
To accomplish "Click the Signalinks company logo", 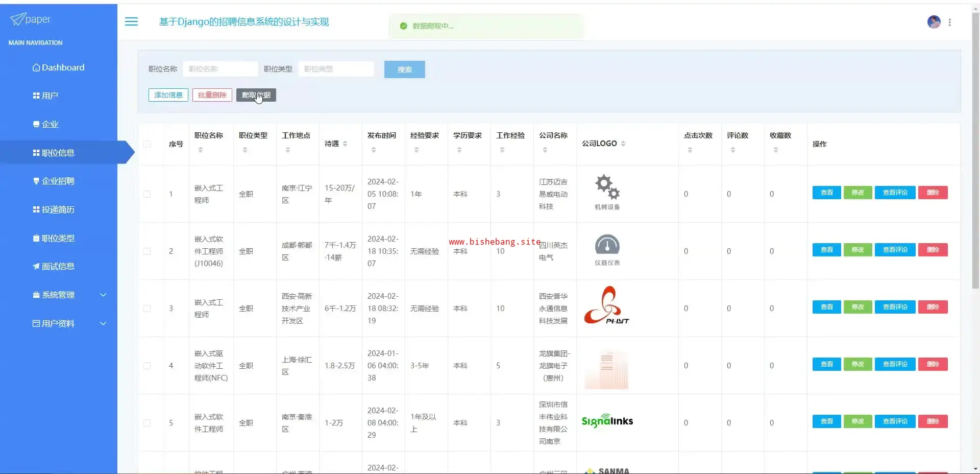I will pyautogui.click(x=607, y=421).
